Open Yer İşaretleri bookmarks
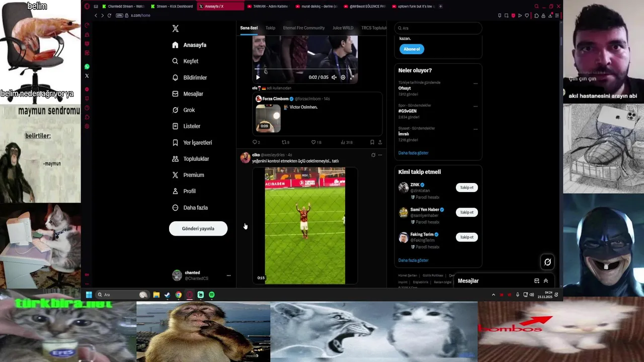644x362 pixels. click(192, 142)
